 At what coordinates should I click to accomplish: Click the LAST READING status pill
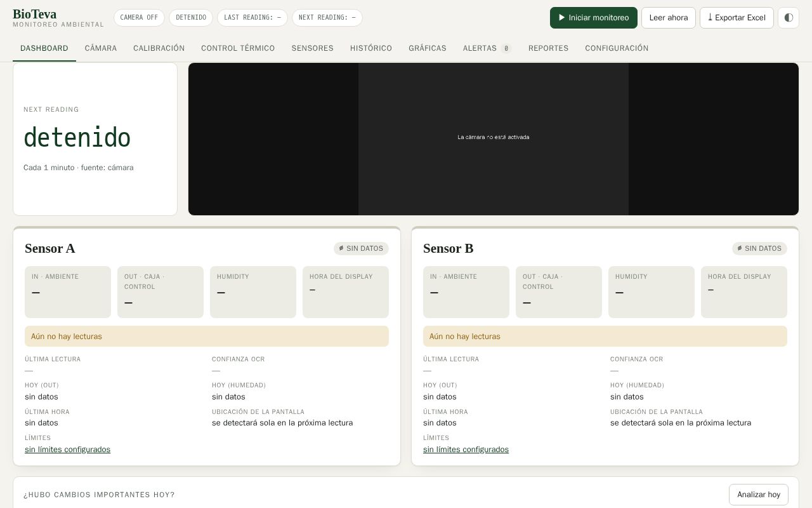[252, 18]
